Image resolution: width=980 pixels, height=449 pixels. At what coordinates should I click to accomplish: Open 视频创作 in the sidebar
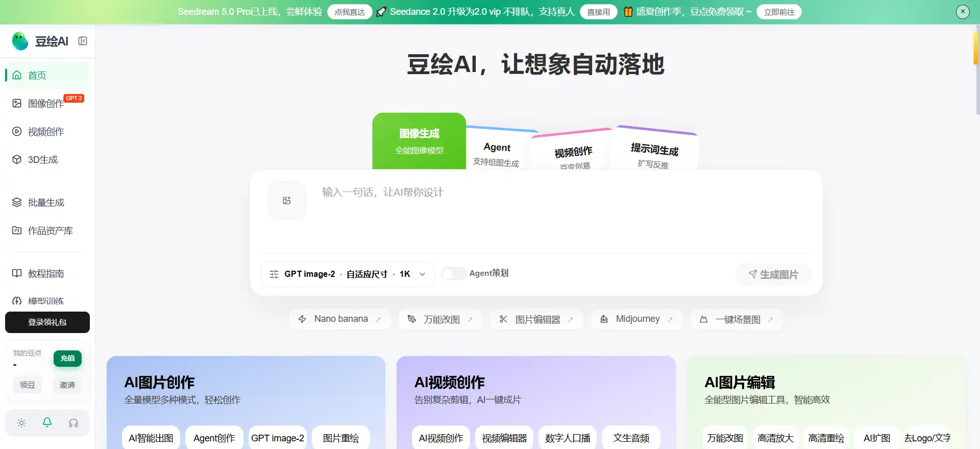pos(47,131)
